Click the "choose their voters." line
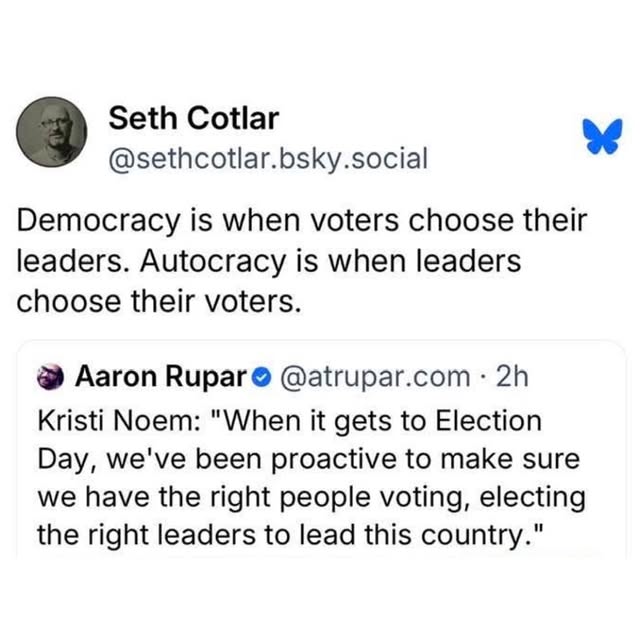Screen dimensions: 640x640 click(158, 300)
